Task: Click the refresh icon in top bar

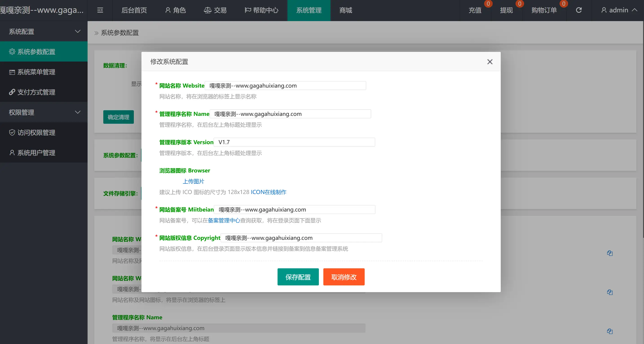Action: point(579,10)
